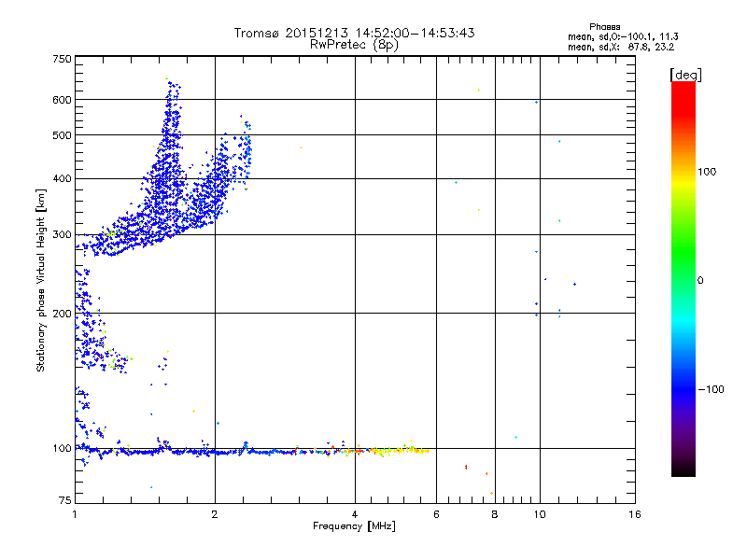Click y-axis tick label '600'
This screenshot has height=560, width=747.
pyautogui.click(x=62, y=100)
